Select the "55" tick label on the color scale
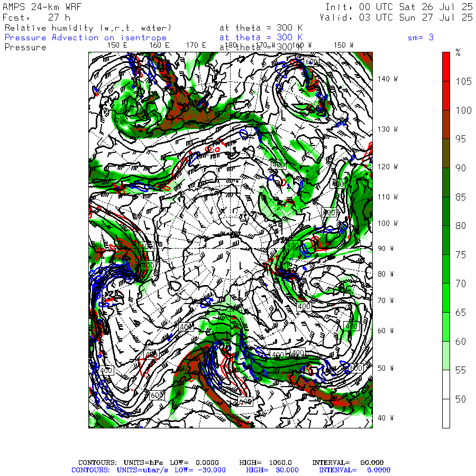 (461, 370)
